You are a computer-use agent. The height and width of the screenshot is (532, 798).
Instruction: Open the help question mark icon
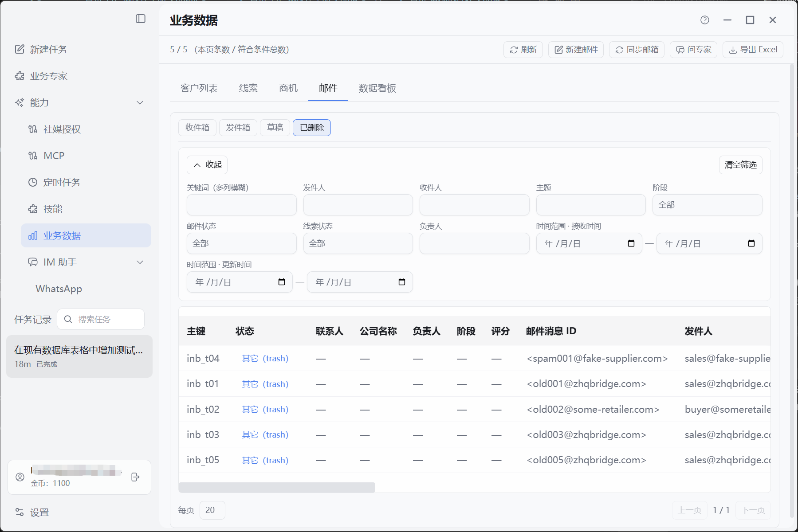705,20
